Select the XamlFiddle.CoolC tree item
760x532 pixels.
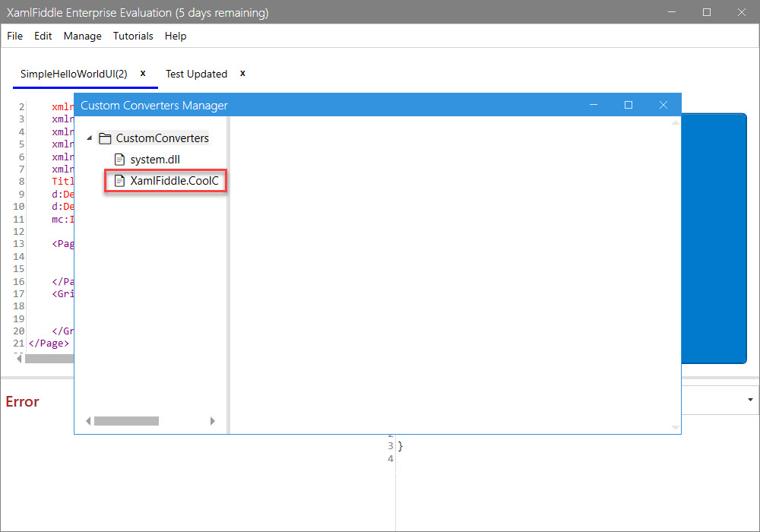175,181
